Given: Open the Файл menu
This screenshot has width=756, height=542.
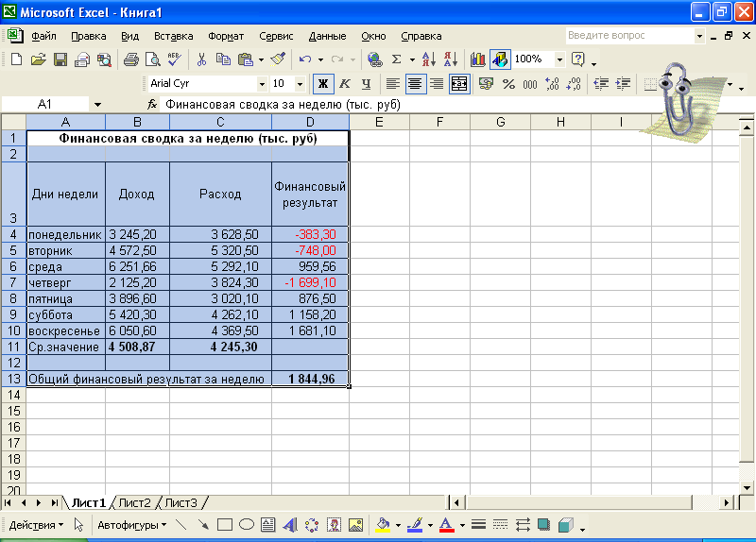Looking at the screenshot, I should click(43, 36).
